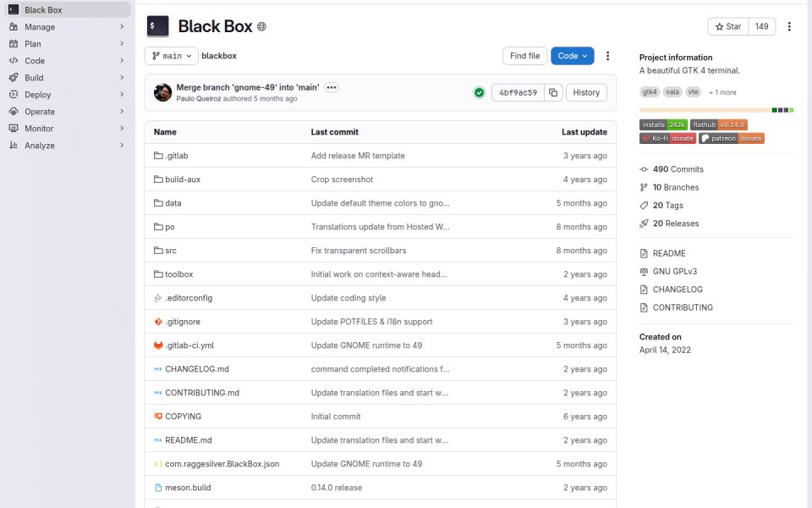Open project actions kebab menu near Star

coord(789,26)
